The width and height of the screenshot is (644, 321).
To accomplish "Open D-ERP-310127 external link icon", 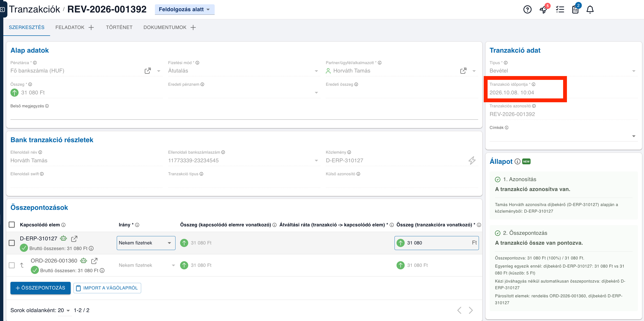I will [x=74, y=239].
